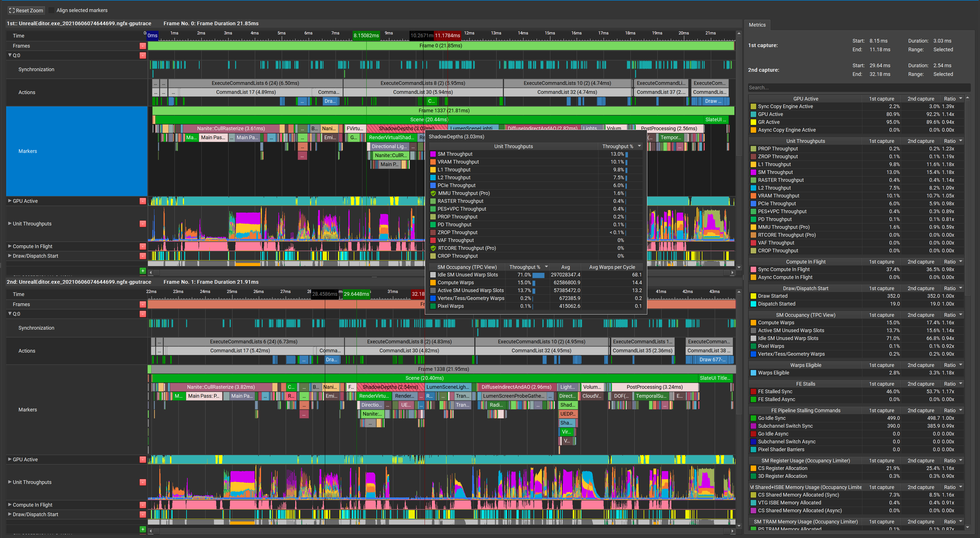Screen dimensions: 980x538
Task: Open the Throughput % sort dropdown in ShadowDepths popup
Action: (639, 146)
